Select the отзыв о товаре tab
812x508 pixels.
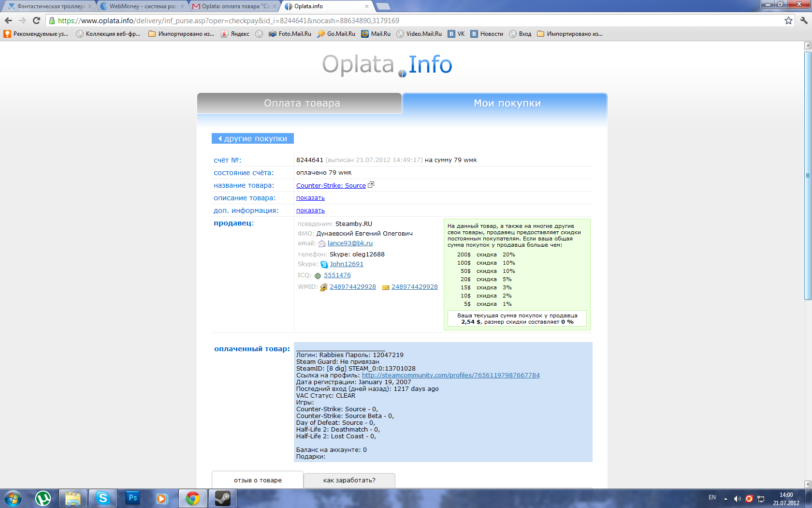(258, 480)
